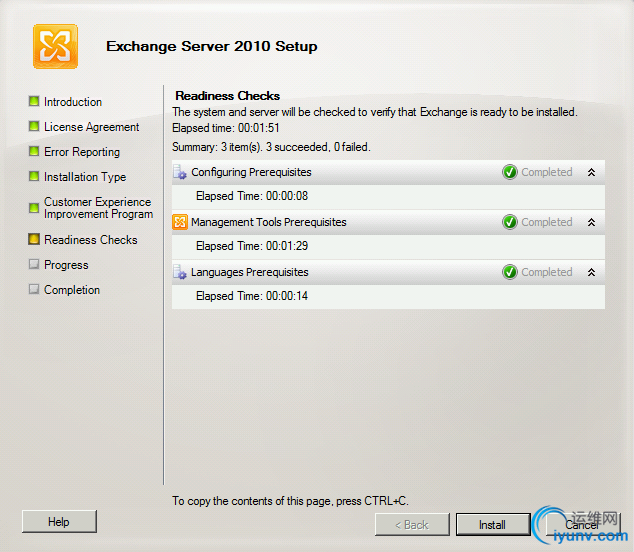Click the green check beside Languages Prerequisites
This screenshot has height=552, width=634.
tap(509, 272)
